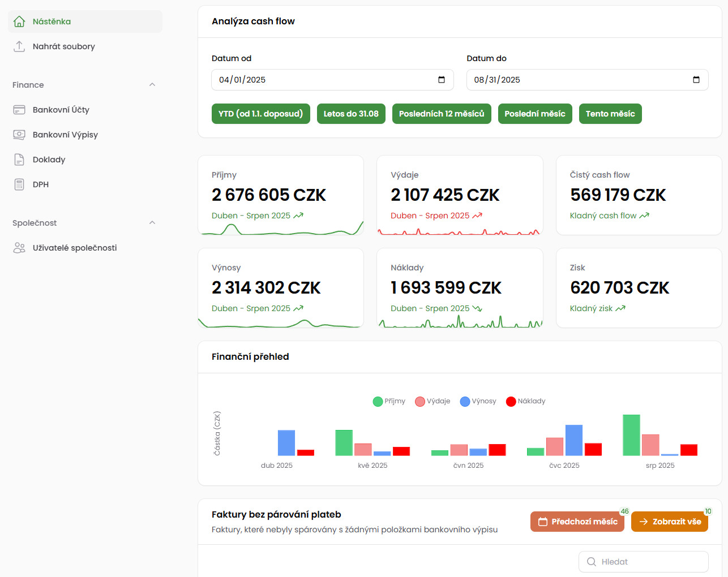Click Zobrazit vše button
The width and height of the screenshot is (728, 577).
[669, 522]
